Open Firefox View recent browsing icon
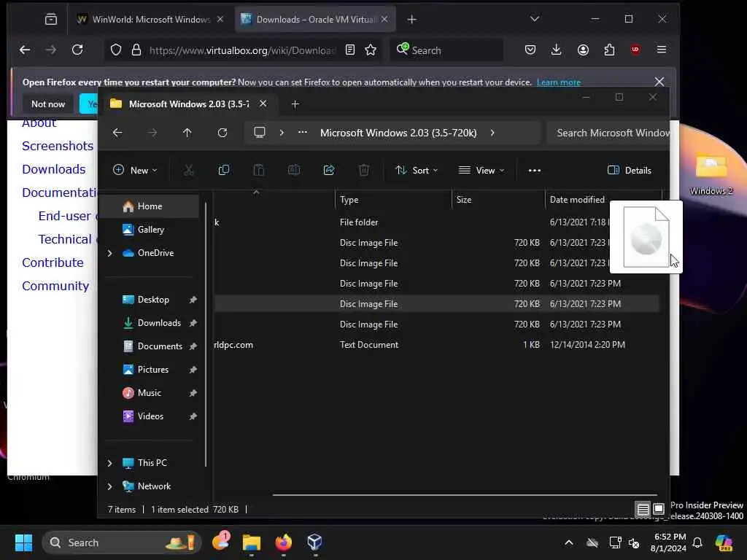 tap(50, 19)
